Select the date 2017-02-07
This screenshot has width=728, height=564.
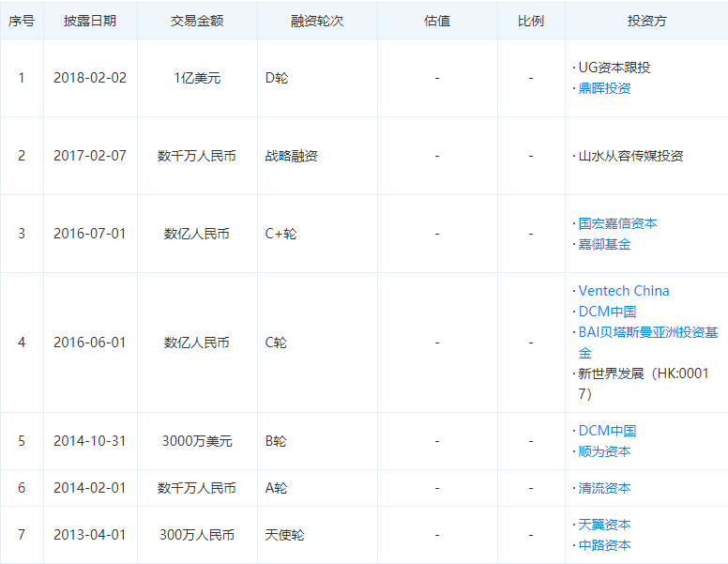pos(90,156)
